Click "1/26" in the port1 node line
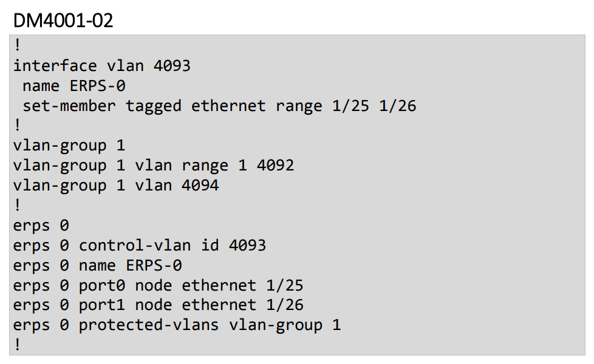 coord(284,305)
